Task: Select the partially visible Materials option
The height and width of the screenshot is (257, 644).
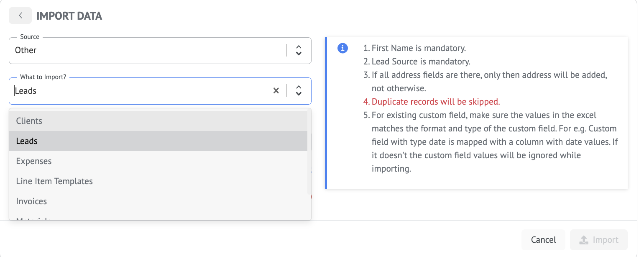Action: coord(33,218)
